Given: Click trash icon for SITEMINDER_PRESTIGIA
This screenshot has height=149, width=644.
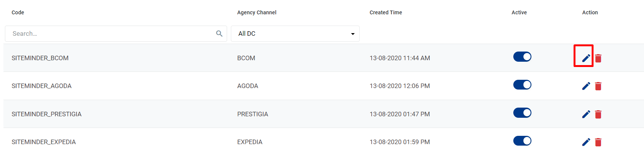Looking at the screenshot, I should coord(598,114).
